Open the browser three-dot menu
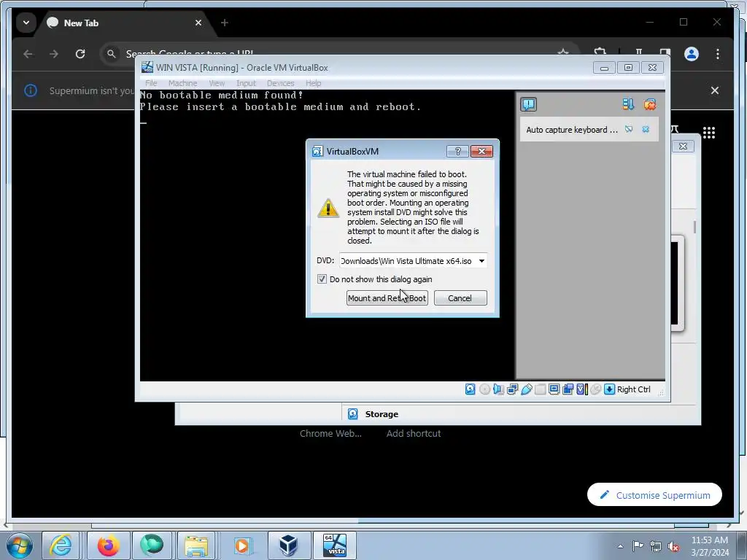The image size is (747, 560). [718, 54]
